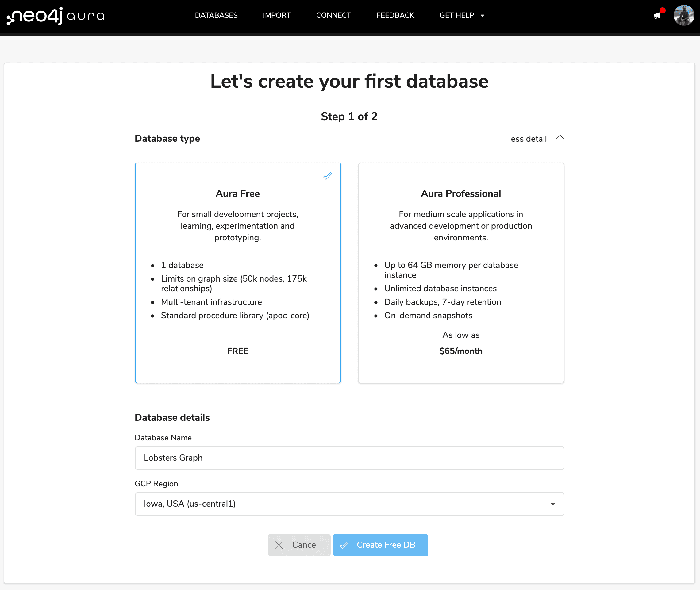Image resolution: width=700 pixels, height=590 pixels.
Task: Focus the Database Name input field
Action: 349,458
